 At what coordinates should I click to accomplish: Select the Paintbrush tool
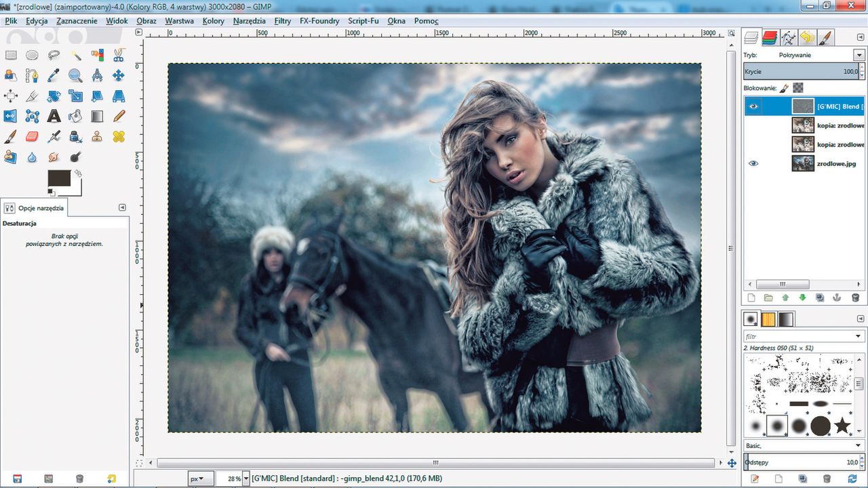[x=10, y=136]
